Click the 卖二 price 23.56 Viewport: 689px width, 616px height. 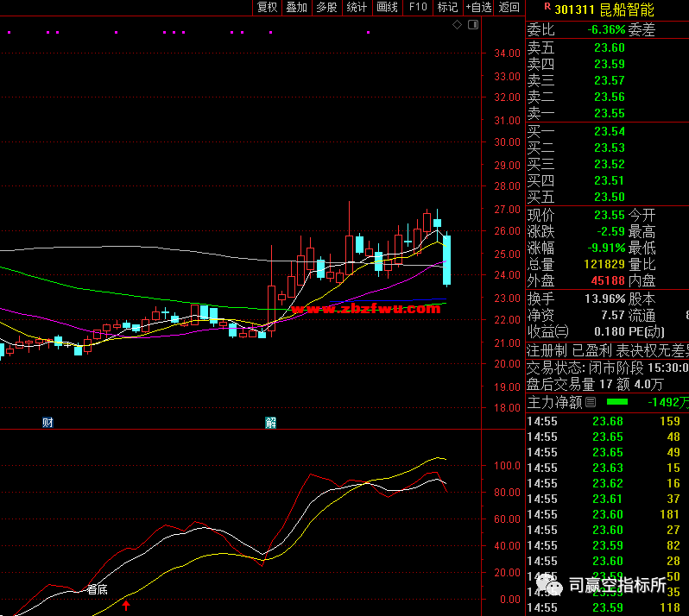click(x=609, y=97)
